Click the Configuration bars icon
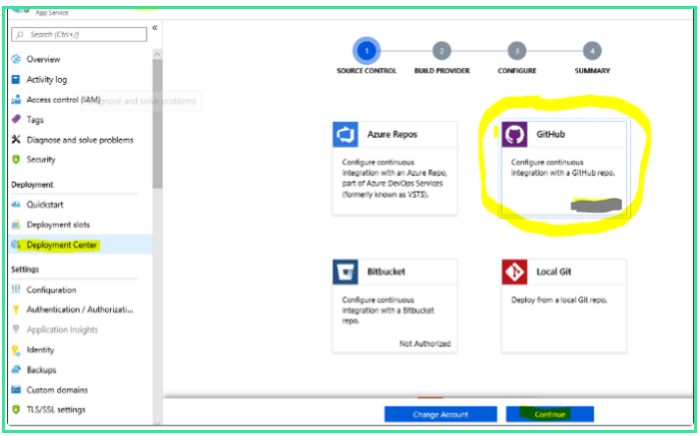Image resolution: width=700 pixels, height=436 pixels. tap(16, 290)
